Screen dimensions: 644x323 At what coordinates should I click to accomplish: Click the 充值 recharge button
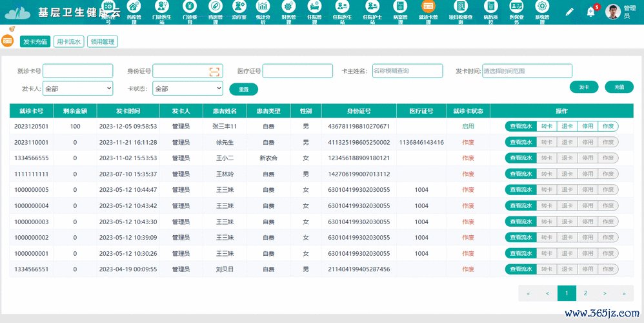point(619,87)
